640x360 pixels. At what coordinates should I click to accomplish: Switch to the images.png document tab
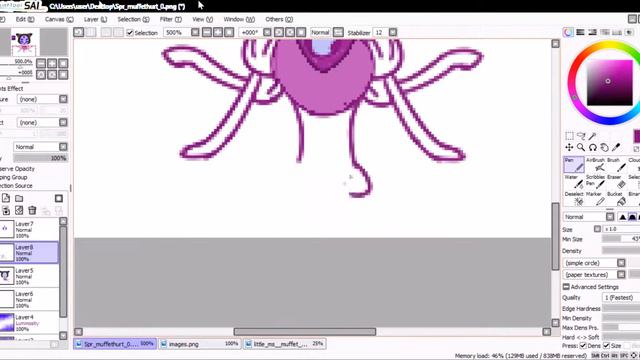[199, 344]
